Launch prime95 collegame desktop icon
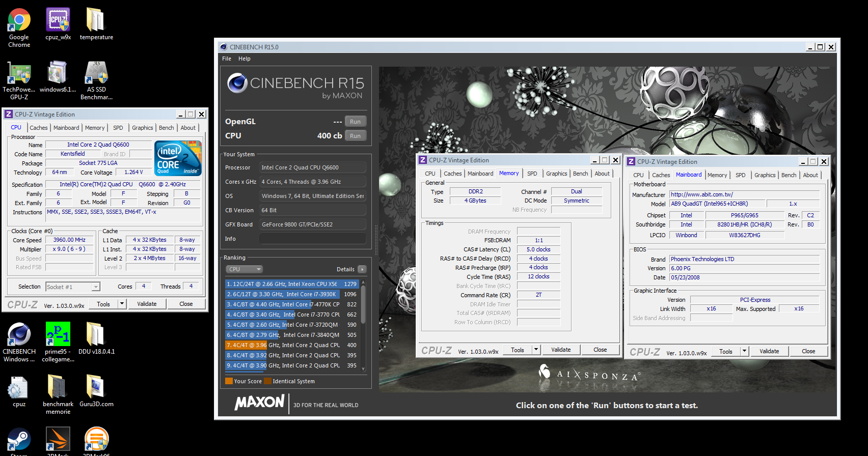 (58, 342)
